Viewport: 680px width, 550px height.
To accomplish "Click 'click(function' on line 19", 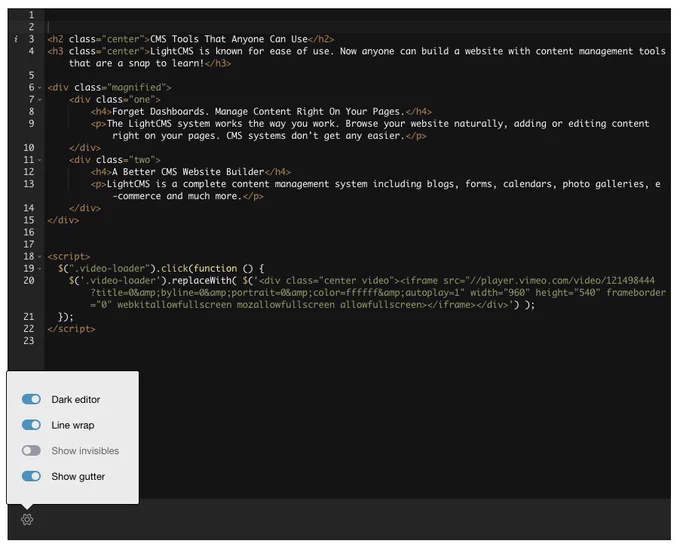I will 199,268.
